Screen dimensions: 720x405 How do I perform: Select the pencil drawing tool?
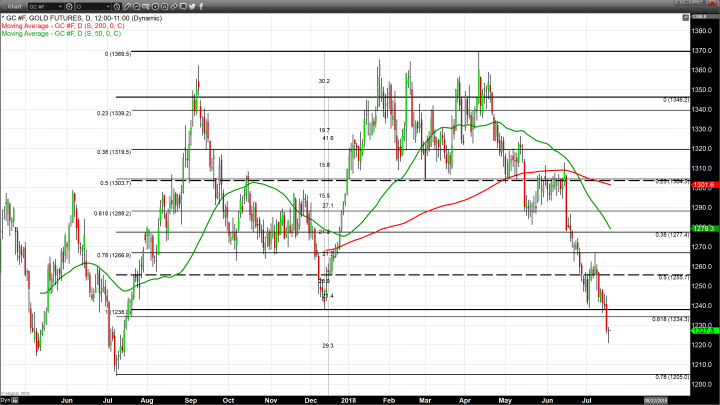tap(127, 6)
